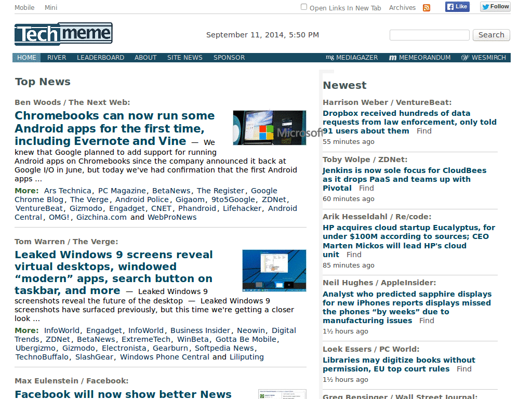Open the WebProNews related link

tap(172, 217)
